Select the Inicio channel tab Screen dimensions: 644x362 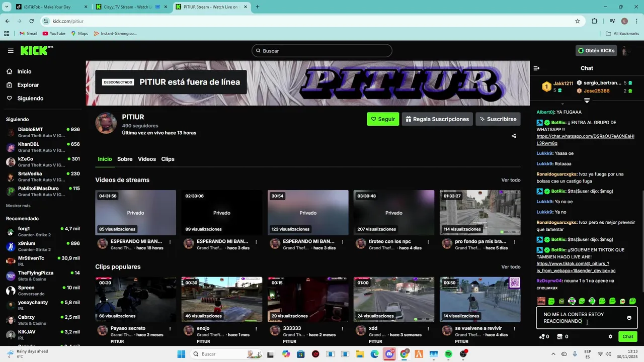(x=105, y=159)
